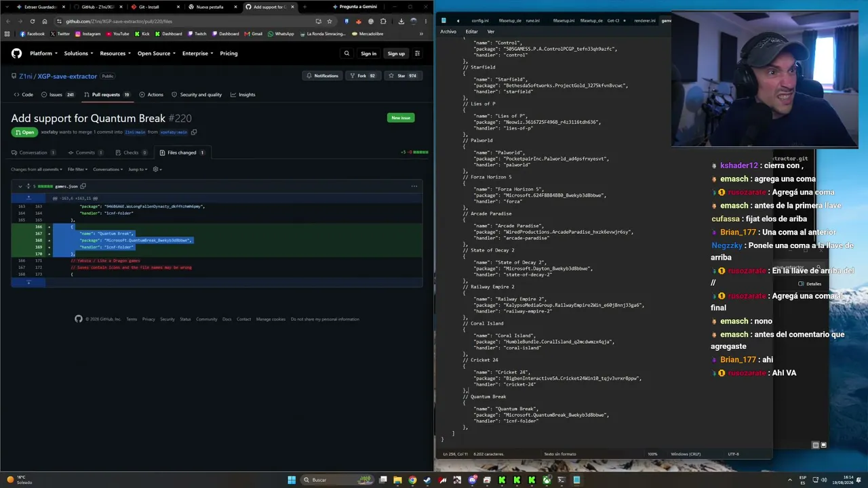Open Steam from the taskbar
Image resolution: width=868 pixels, height=488 pixels.
tap(427, 480)
